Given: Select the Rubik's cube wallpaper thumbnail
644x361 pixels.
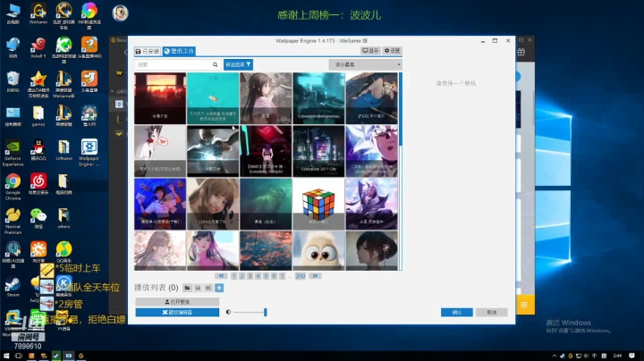Looking at the screenshot, I should [318, 204].
